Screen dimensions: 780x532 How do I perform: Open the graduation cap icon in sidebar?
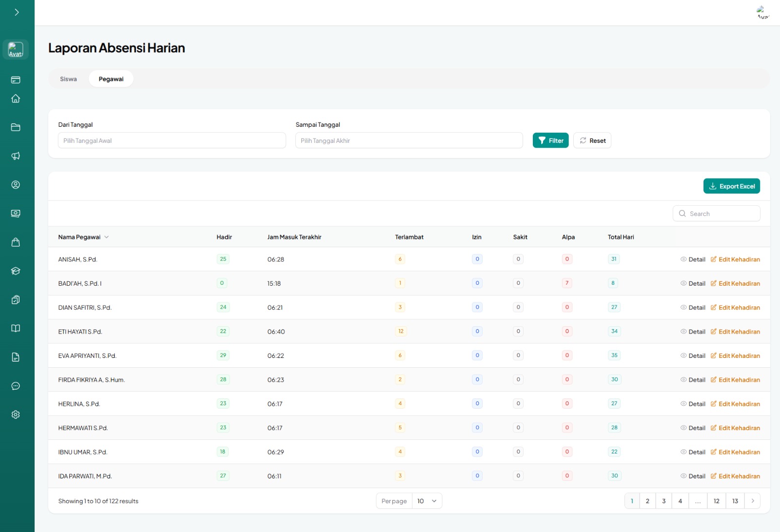click(16, 271)
